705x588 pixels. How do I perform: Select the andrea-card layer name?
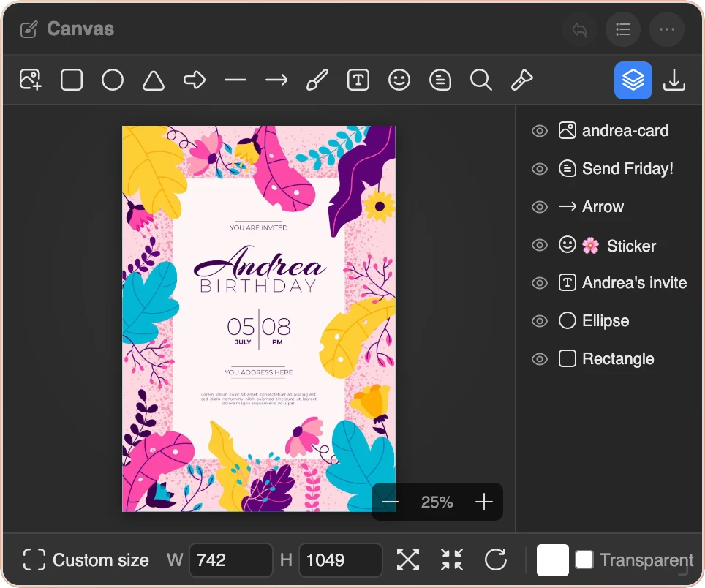tap(625, 131)
